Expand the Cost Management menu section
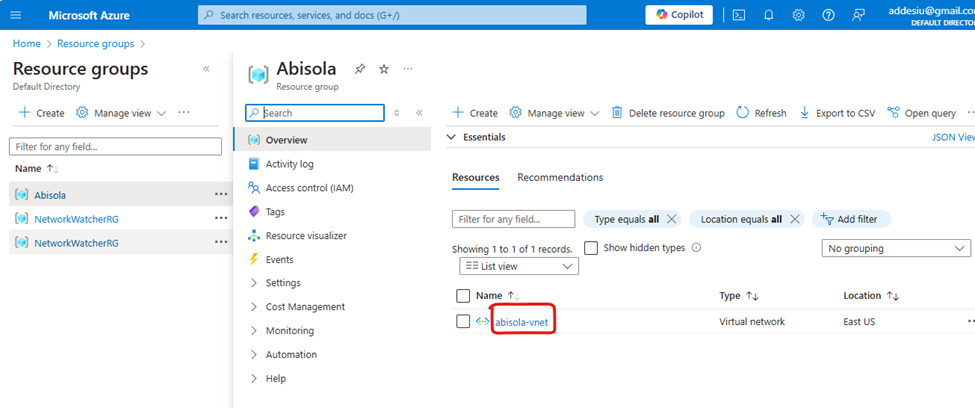The height and width of the screenshot is (408, 975). point(304,307)
